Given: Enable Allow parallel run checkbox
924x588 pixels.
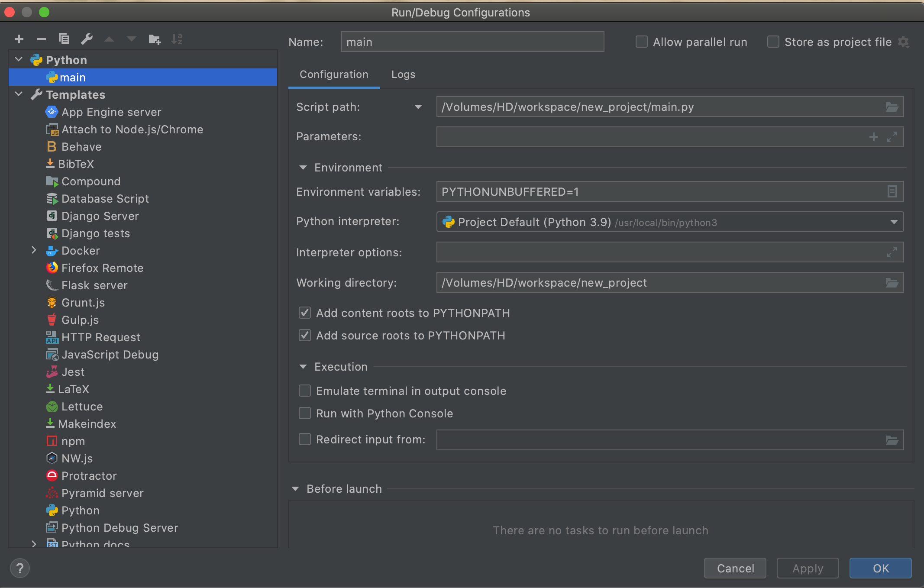Looking at the screenshot, I should pyautogui.click(x=641, y=42).
